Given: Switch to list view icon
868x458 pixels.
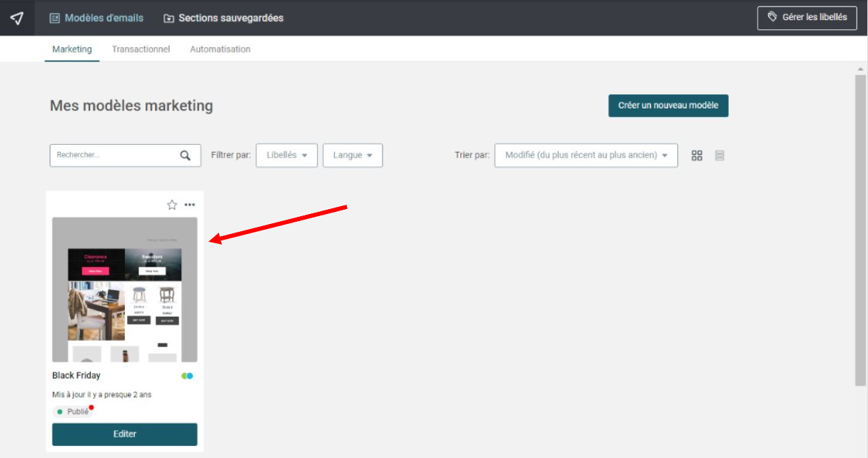Looking at the screenshot, I should tap(720, 156).
